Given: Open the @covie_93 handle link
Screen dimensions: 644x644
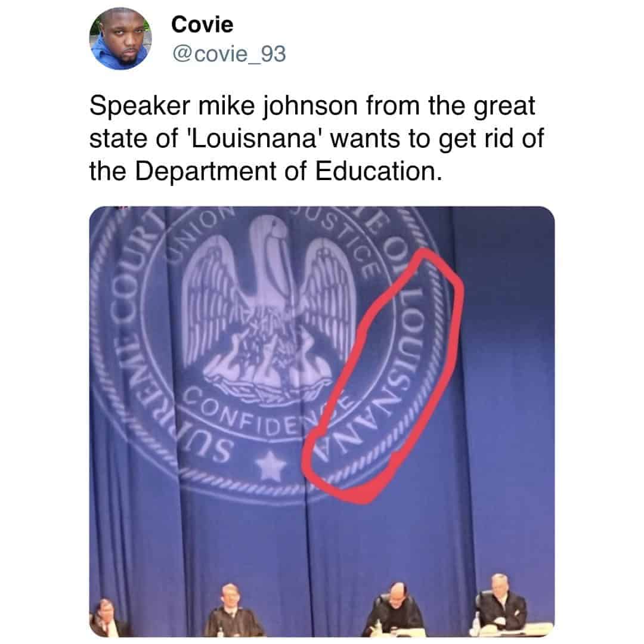Looking at the screenshot, I should click(x=229, y=54).
